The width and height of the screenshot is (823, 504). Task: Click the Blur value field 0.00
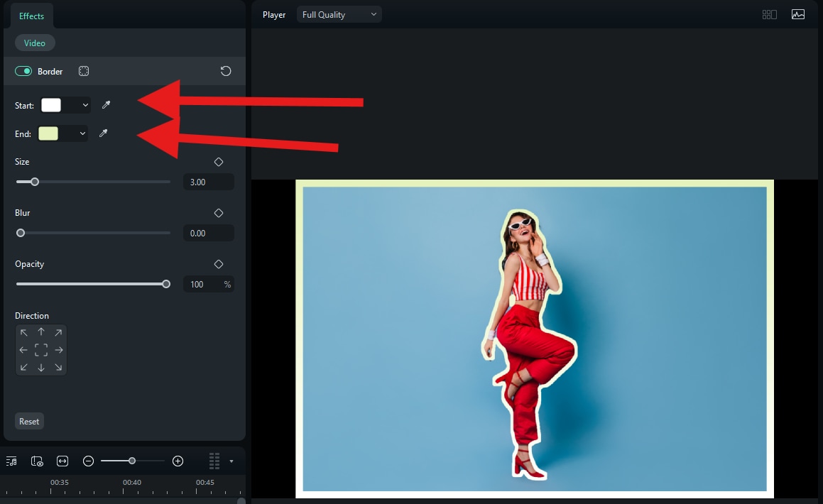coord(208,233)
